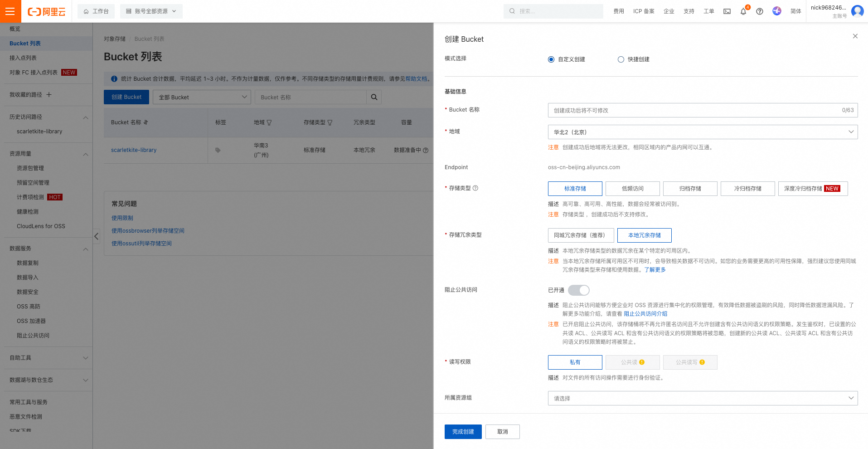Open the notifications bell

pos(743,11)
